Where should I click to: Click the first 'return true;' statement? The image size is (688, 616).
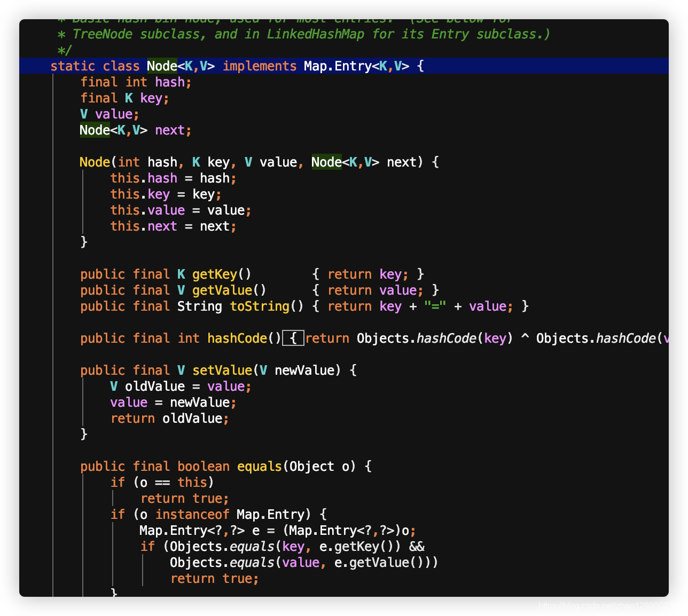[184, 498]
